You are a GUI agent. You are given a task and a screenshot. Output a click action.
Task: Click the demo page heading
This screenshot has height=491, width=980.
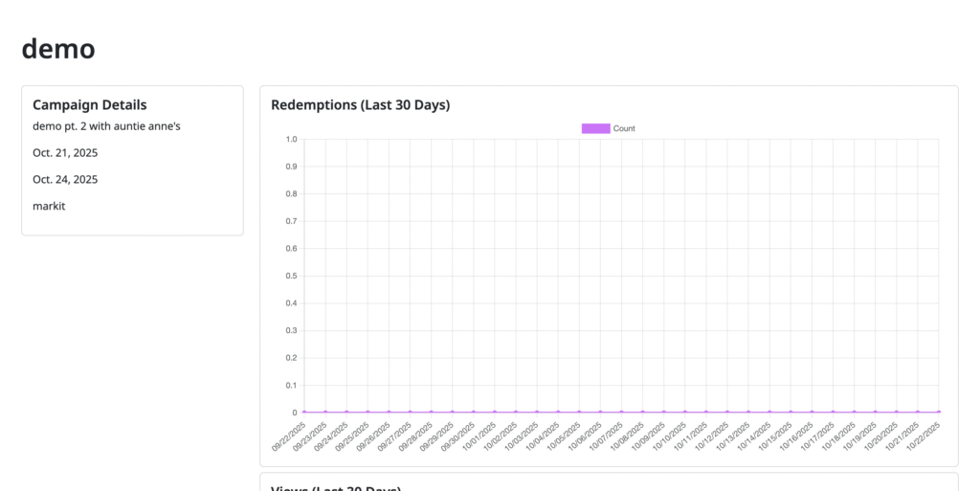(x=58, y=48)
